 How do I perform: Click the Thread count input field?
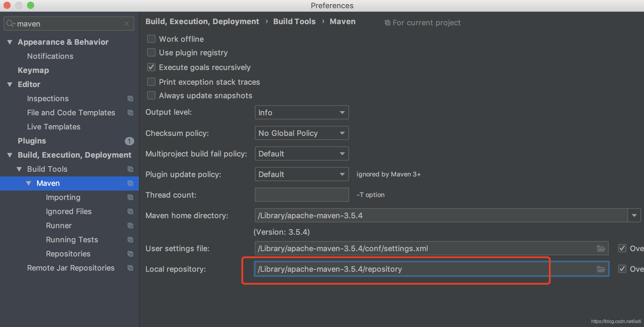point(301,194)
